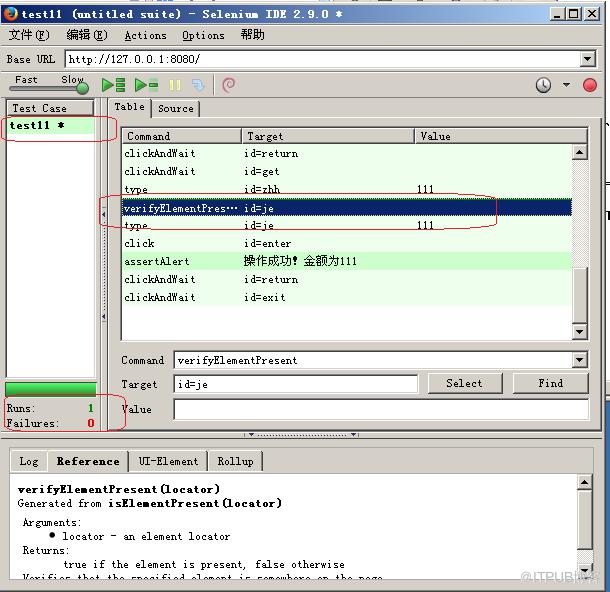The image size is (610, 592).
Task: Open the 文件(F) menu
Action: tap(29, 35)
